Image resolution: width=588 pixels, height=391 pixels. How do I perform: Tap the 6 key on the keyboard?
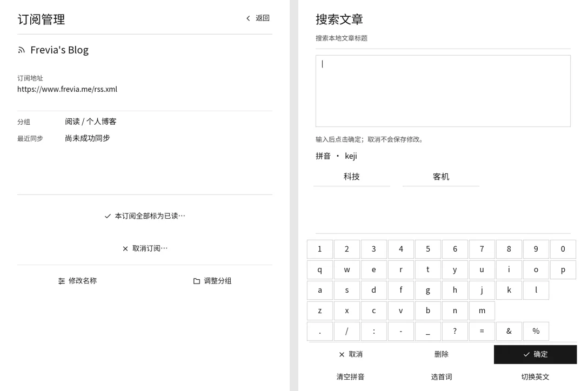click(455, 250)
